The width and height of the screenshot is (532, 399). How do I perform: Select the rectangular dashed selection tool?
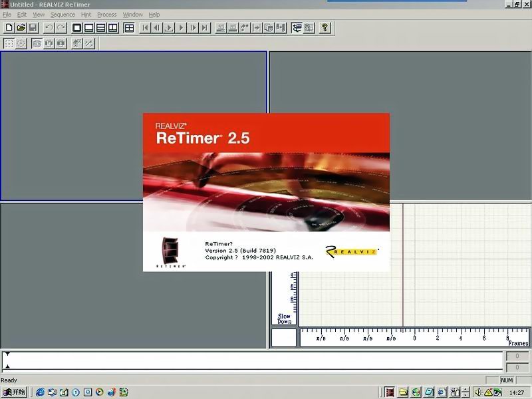click(9, 43)
